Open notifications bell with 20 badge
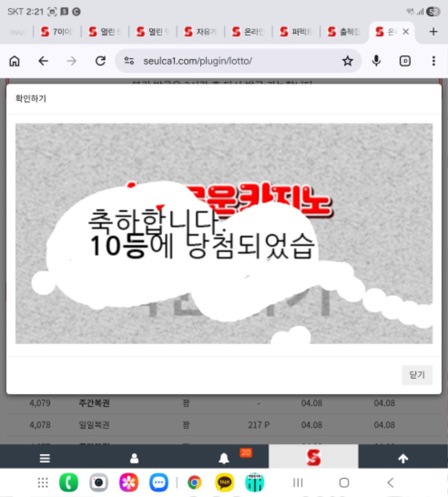Viewport: 448px width, 497px height. (224, 458)
